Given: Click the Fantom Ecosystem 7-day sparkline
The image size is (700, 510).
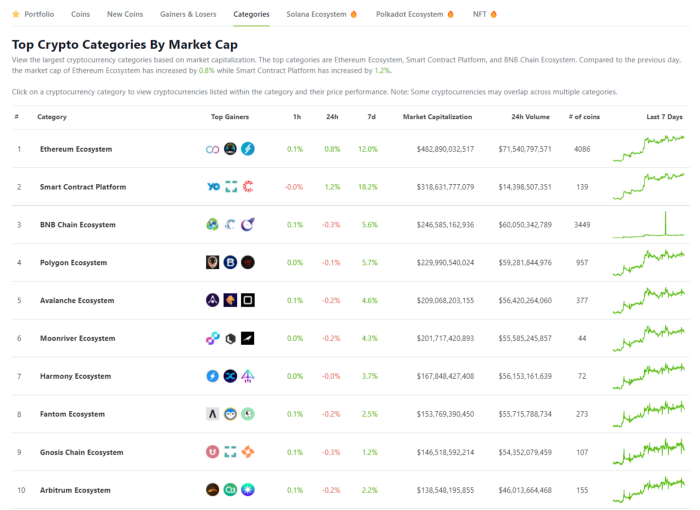Looking at the screenshot, I should (x=649, y=414).
